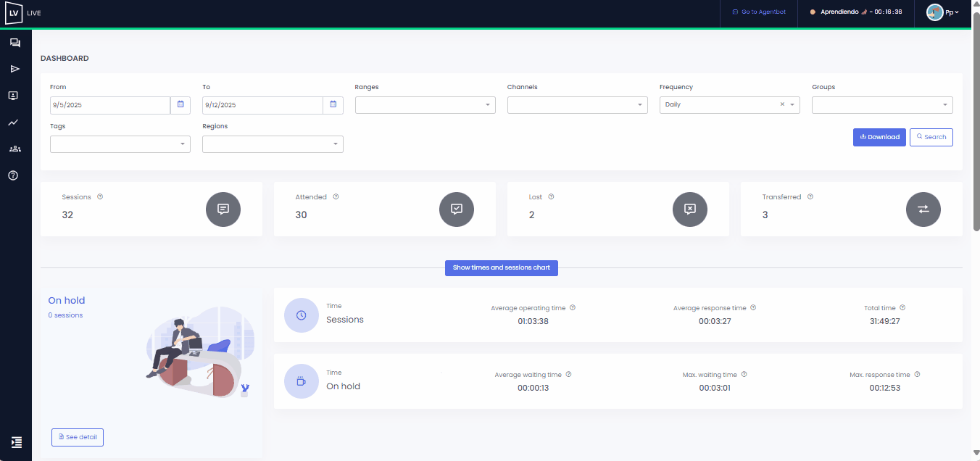Click the Sessions chat bubble round icon

point(223,209)
